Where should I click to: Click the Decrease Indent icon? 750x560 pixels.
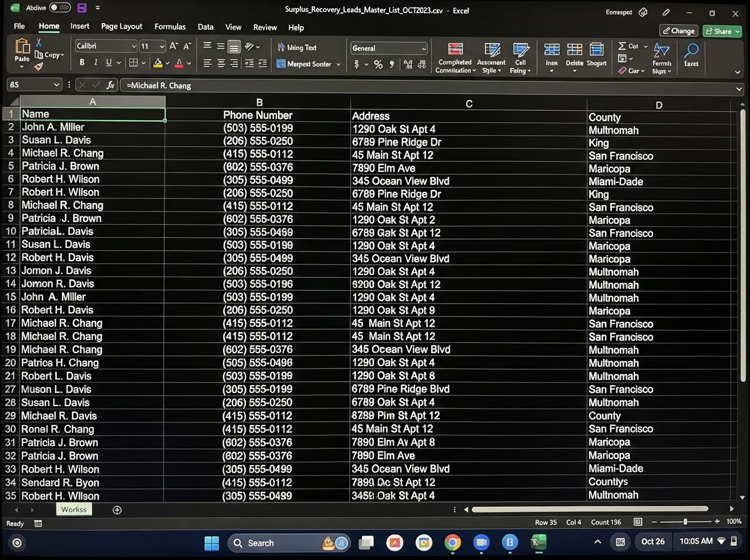tap(249, 63)
